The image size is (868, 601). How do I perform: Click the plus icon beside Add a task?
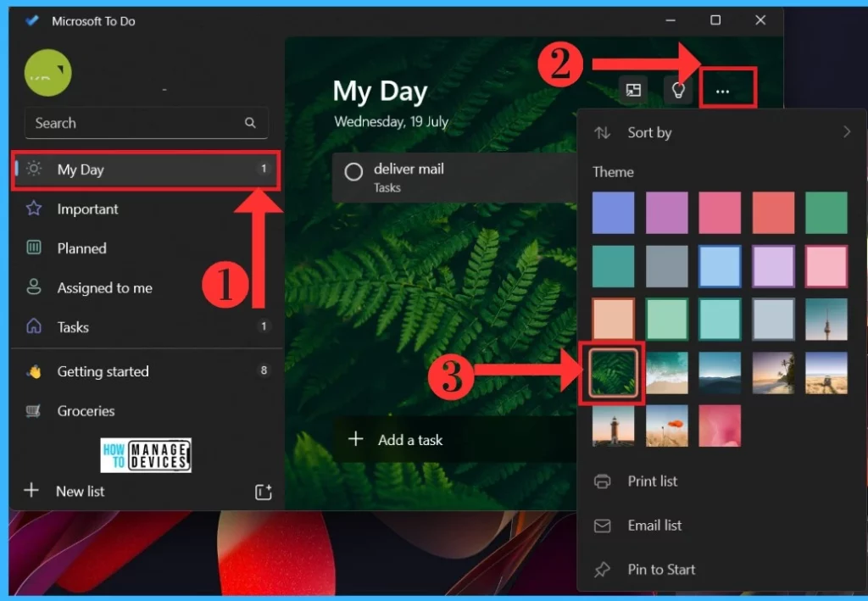(x=355, y=439)
